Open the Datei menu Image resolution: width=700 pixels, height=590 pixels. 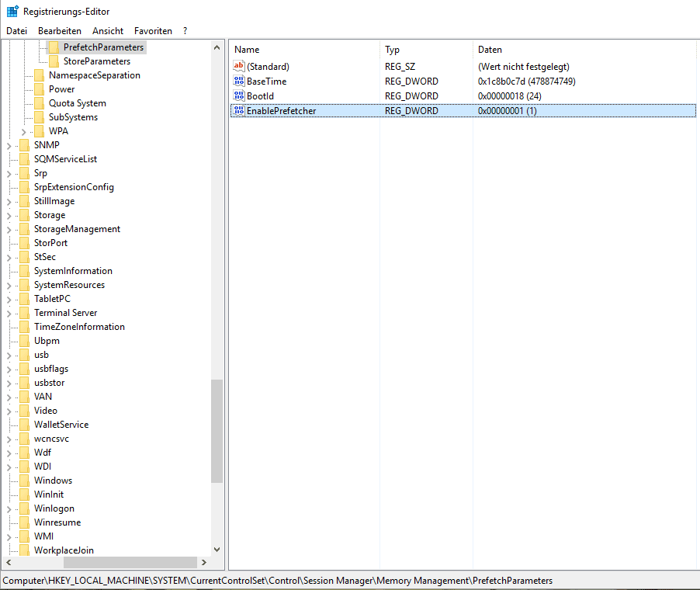tap(16, 31)
